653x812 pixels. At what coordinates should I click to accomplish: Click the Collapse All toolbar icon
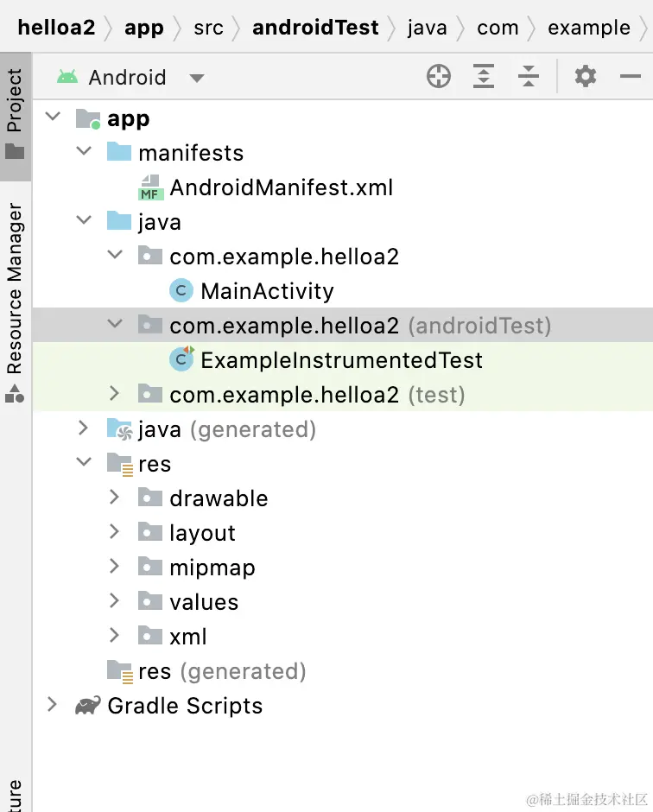[529, 77]
